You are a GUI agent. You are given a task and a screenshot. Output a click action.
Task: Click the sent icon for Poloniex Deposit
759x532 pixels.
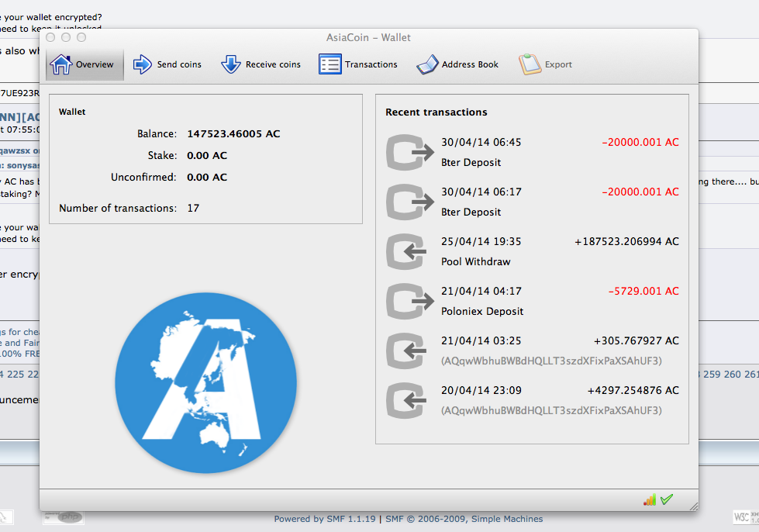410,301
